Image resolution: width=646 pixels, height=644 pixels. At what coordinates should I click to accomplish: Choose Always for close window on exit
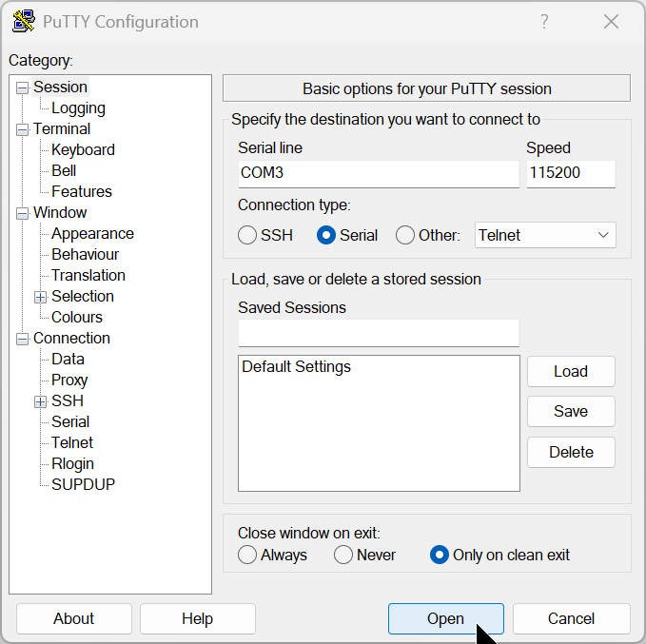[x=248, y=555]
